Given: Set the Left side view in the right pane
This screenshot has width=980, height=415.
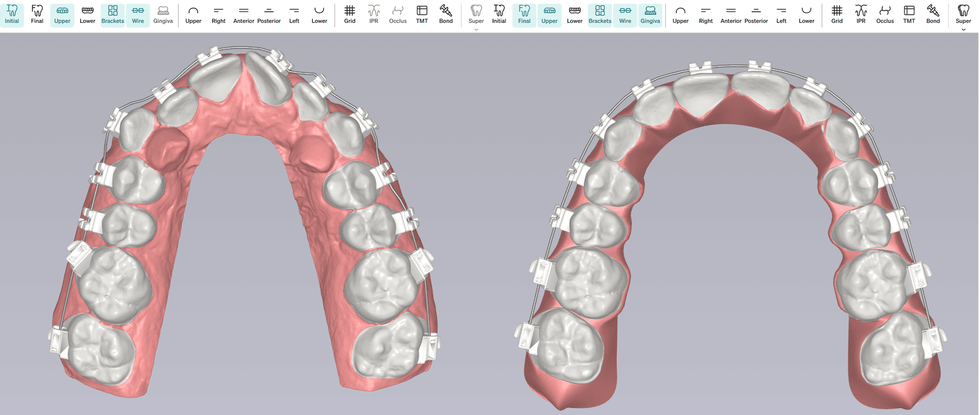Looking at the screenshot, I should pyautogui.click(x=781, y=14).
